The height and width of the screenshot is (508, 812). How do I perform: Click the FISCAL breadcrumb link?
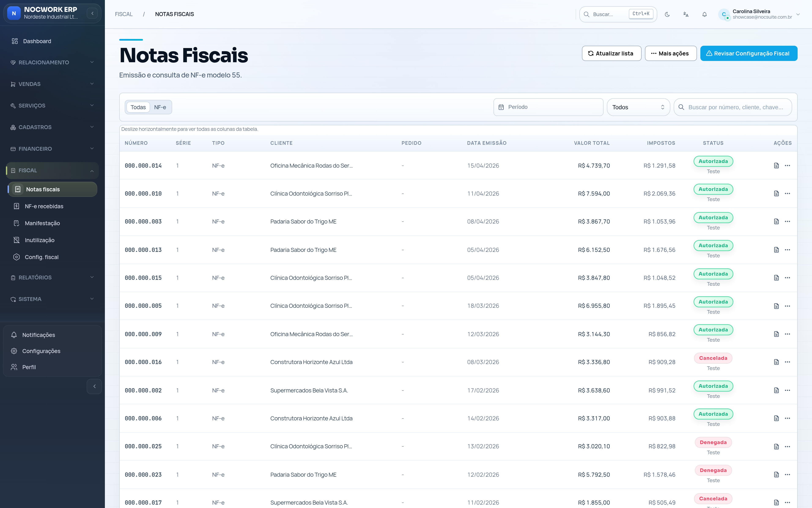point(123,14)
